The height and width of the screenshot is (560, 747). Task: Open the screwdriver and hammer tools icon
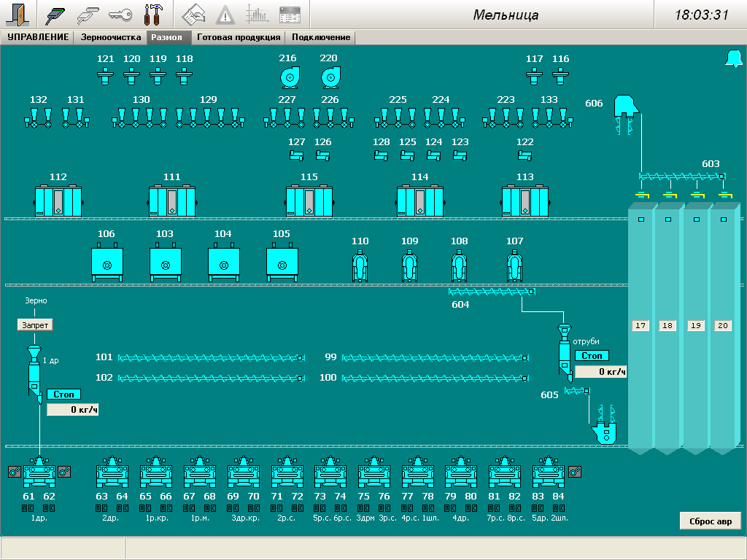point(153,15)
